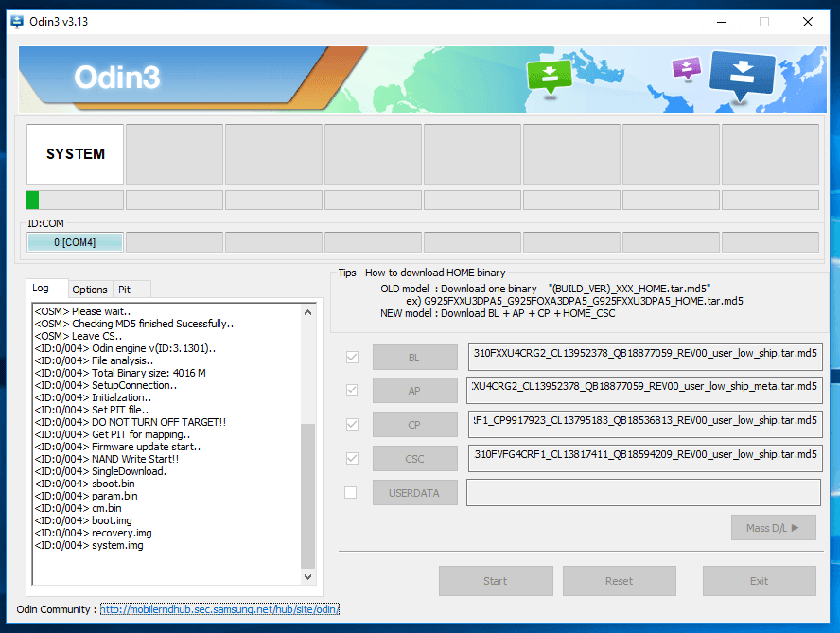Image resolution: width=840 pixels, height=633 pixels.
Task: Click the 'Odin engine v(ID:3.1301)..' log line
Action: [x=126, y=348]
